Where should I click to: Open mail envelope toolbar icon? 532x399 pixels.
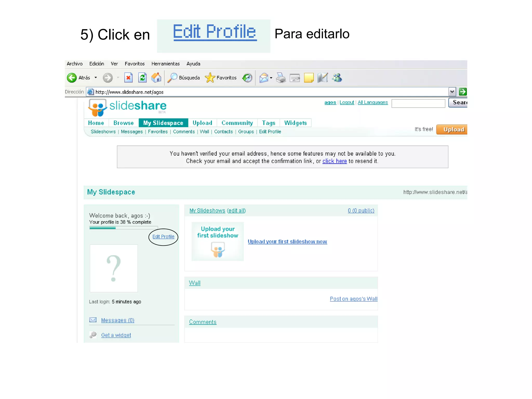point(264,78)
